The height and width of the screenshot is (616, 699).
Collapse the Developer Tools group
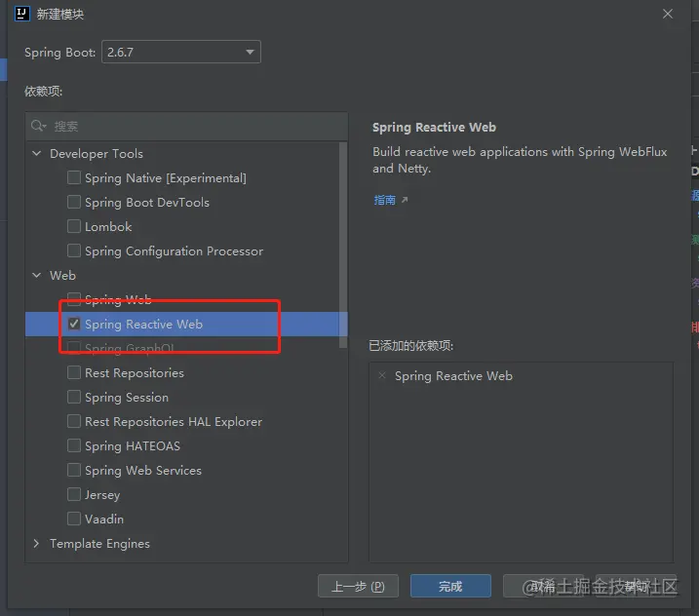pos(38,153)
